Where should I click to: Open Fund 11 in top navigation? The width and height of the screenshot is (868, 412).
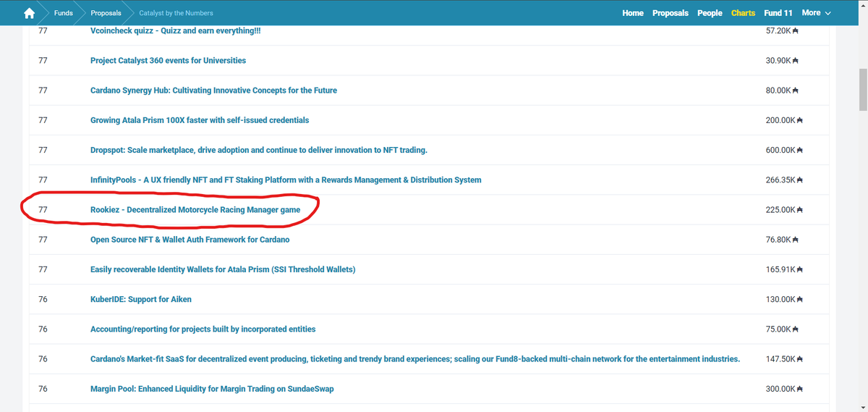coord(778,13)
